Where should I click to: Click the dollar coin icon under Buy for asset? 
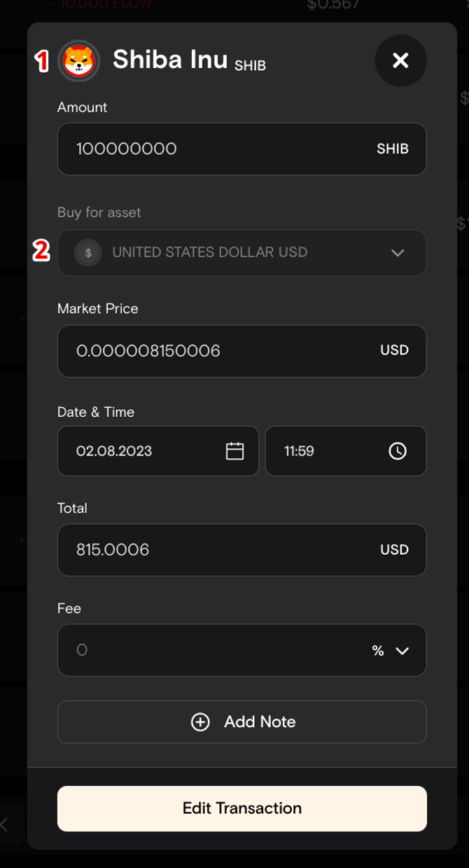pyautogui.click(x=88, y=253)
